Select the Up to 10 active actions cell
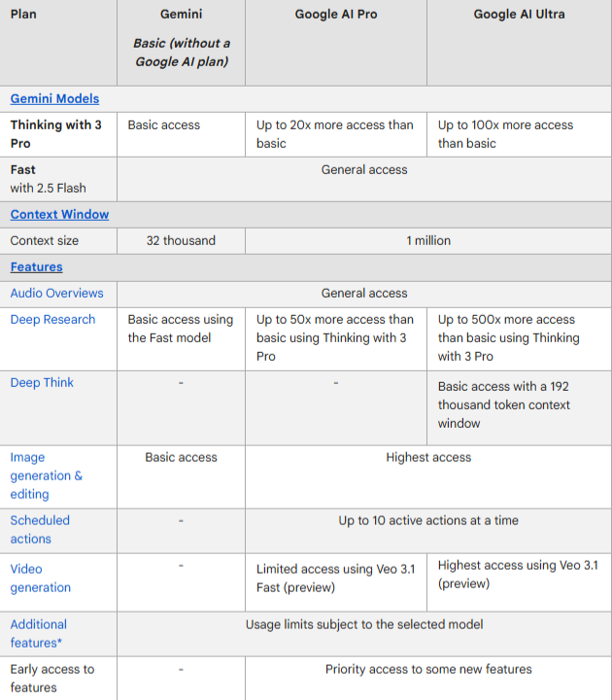Viewport: 612px width, 700px height. coord(428,520)
